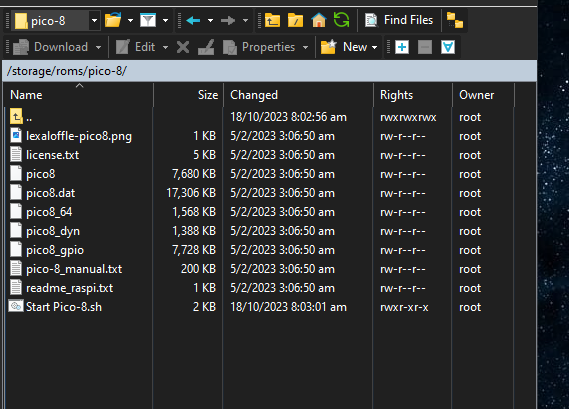
Task: Select the Start Pico-8.sh file
Action: (x=64, y=307)
